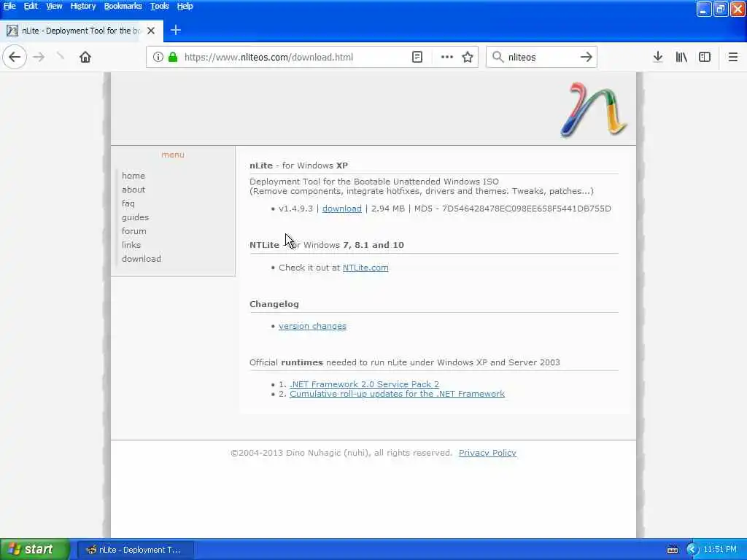747x560 pixels.
Task: Open the hamburger application menu
Action: (x=733, y=57)
